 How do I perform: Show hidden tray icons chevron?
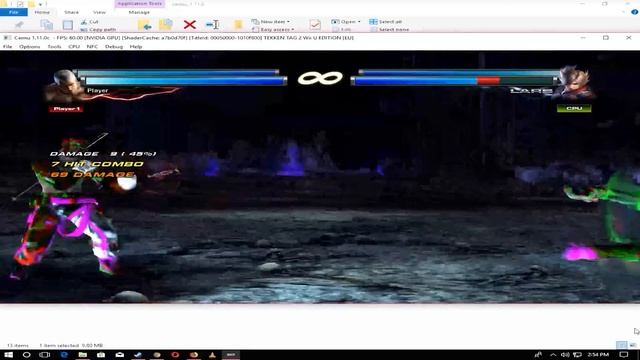(553, 355)
